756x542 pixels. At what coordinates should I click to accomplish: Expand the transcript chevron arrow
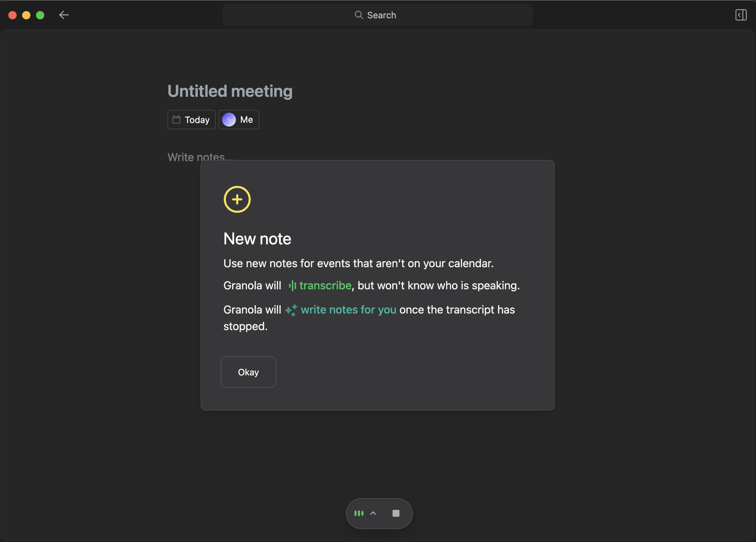[373, 513]
